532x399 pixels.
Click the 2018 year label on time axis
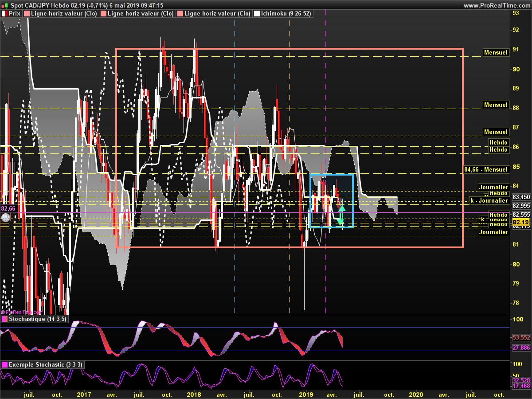194,394
